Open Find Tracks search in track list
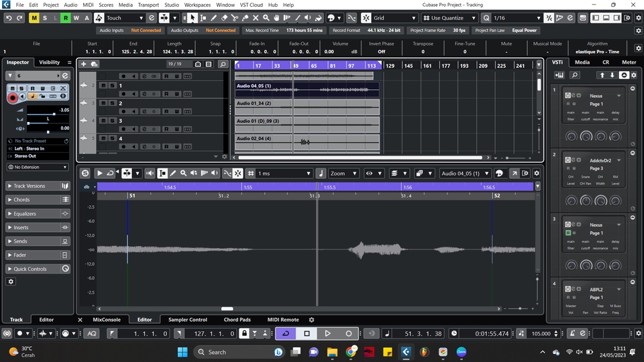This screenshot has height=362, width=644. pyautogui.click(x=223, y=64)
